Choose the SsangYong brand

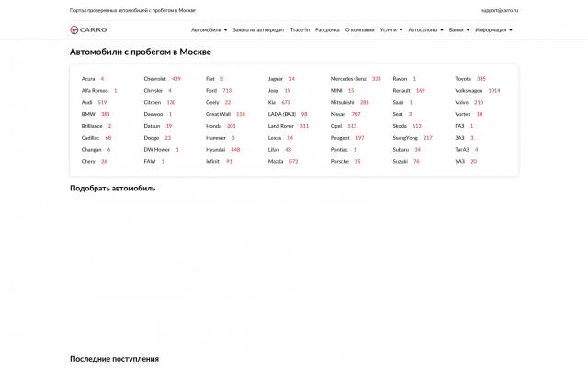point(405,138)
